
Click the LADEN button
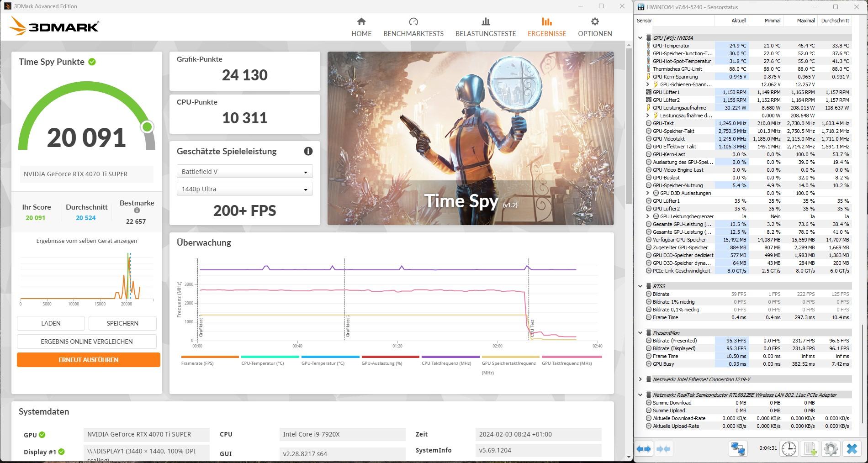(x=51, y=323)
